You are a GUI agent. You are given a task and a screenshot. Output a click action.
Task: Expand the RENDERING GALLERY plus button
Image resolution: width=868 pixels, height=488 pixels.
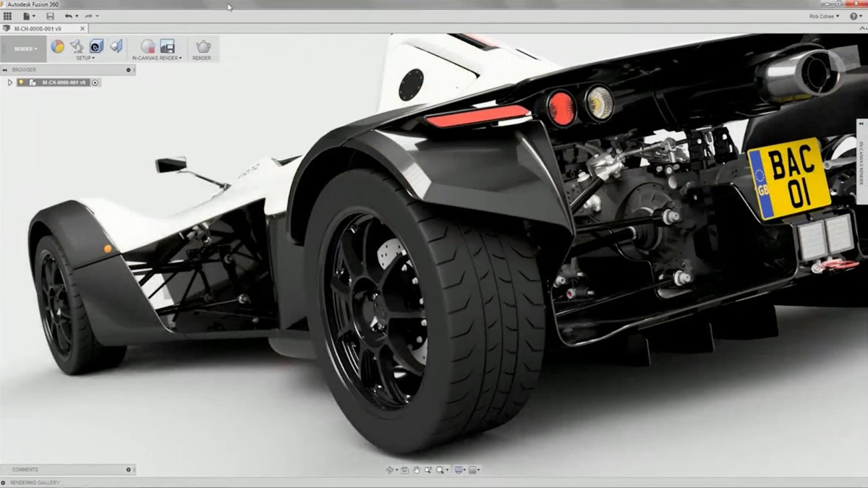coord(4,482)
